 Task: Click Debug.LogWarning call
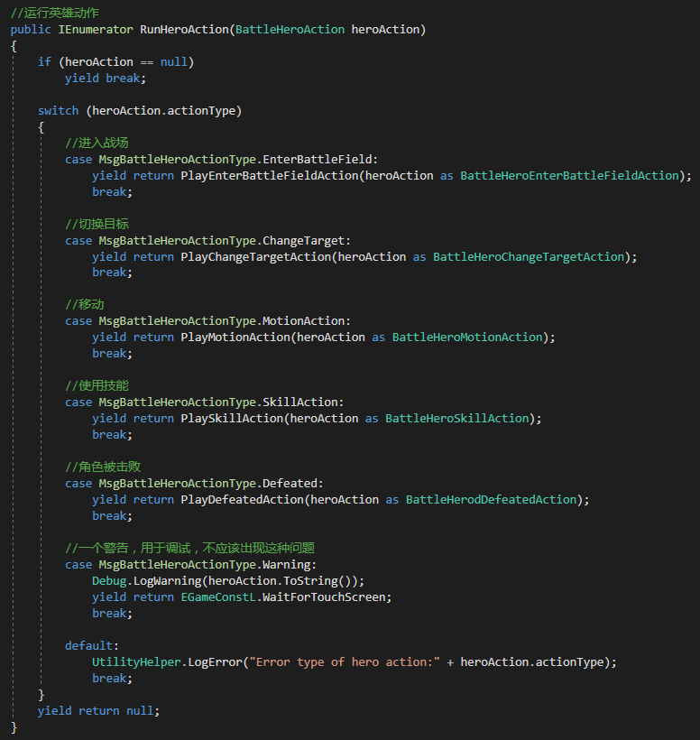click(147, 580)
